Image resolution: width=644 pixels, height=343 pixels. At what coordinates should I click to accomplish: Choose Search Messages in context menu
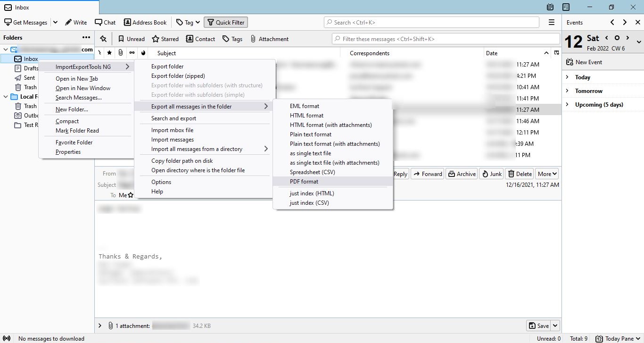click(x=79, y=98)
